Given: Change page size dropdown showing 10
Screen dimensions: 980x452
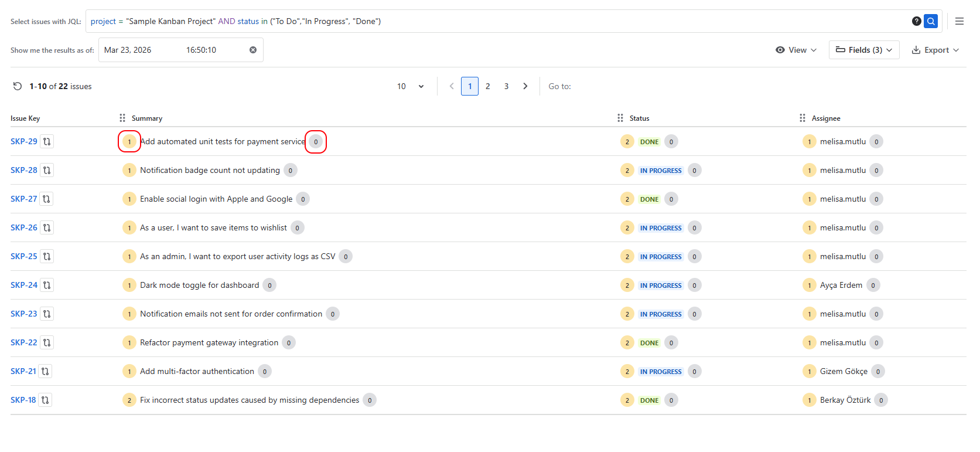Looking at the screenshot, I should click(410, 86).
